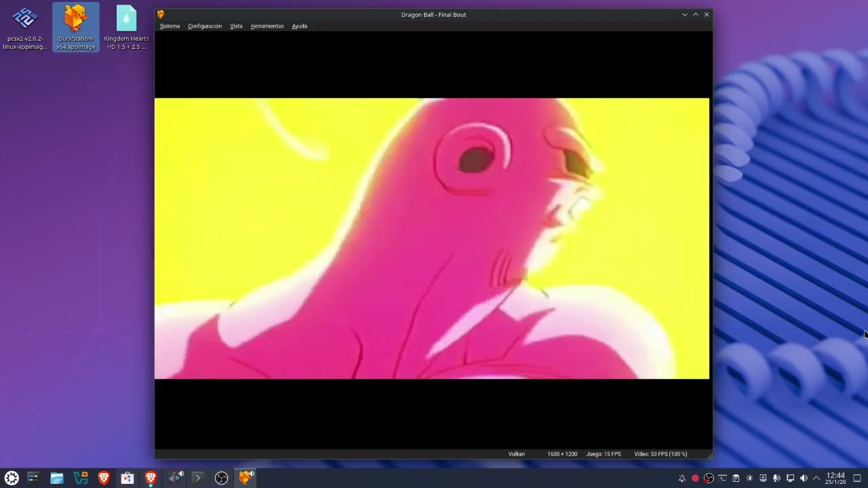Select the Kingdom Hearts HD desktop file
Image resolution: width=868 pixels, height=488 pixels.
pos(126,28)
